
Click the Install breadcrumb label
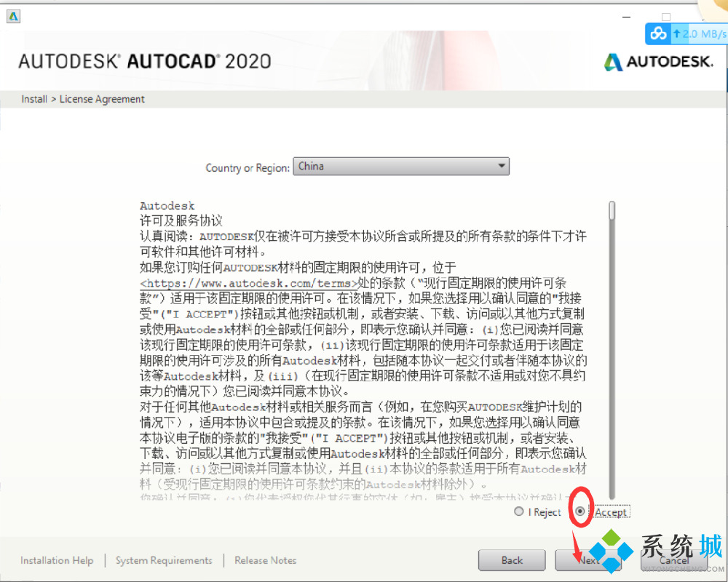coord(33,99)
